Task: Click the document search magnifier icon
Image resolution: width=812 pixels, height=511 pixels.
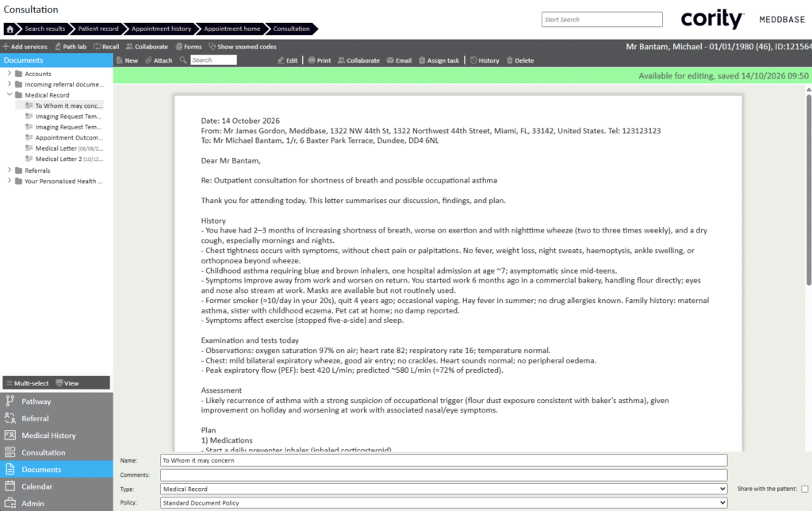Action: tap(183, 60)
